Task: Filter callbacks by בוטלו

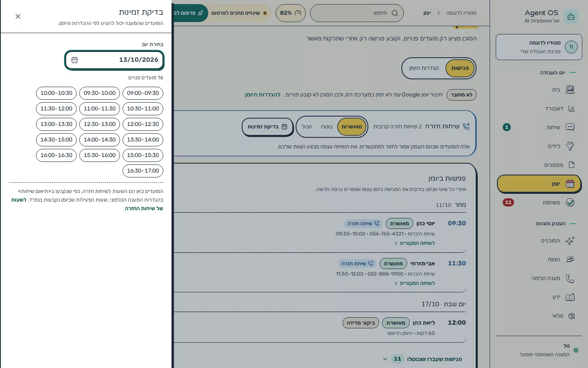Action: [x=327, y=127]
